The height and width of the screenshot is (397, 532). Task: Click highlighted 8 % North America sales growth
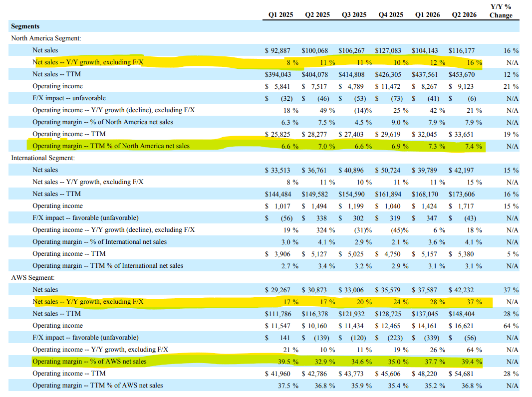point(292,63)
